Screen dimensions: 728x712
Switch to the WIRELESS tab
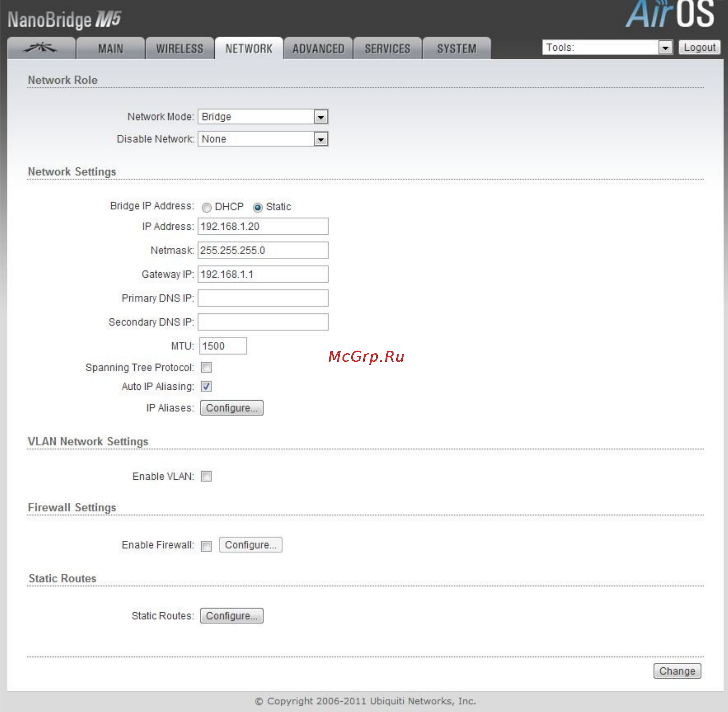click(x=180, y=48)
